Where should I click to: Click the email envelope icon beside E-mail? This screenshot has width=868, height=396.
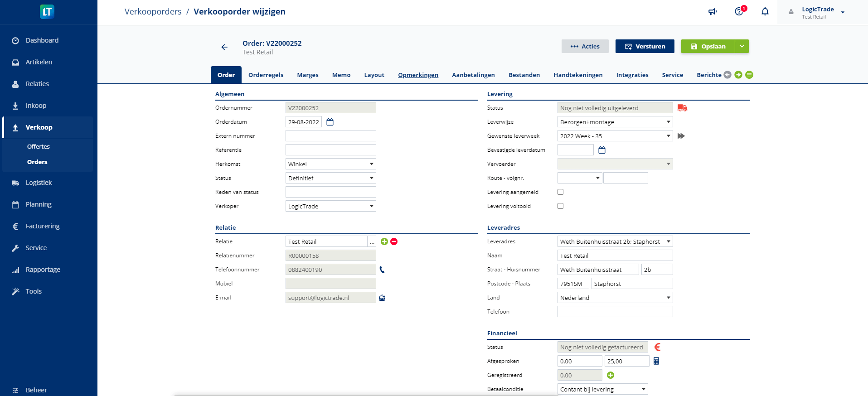point(382,298)
